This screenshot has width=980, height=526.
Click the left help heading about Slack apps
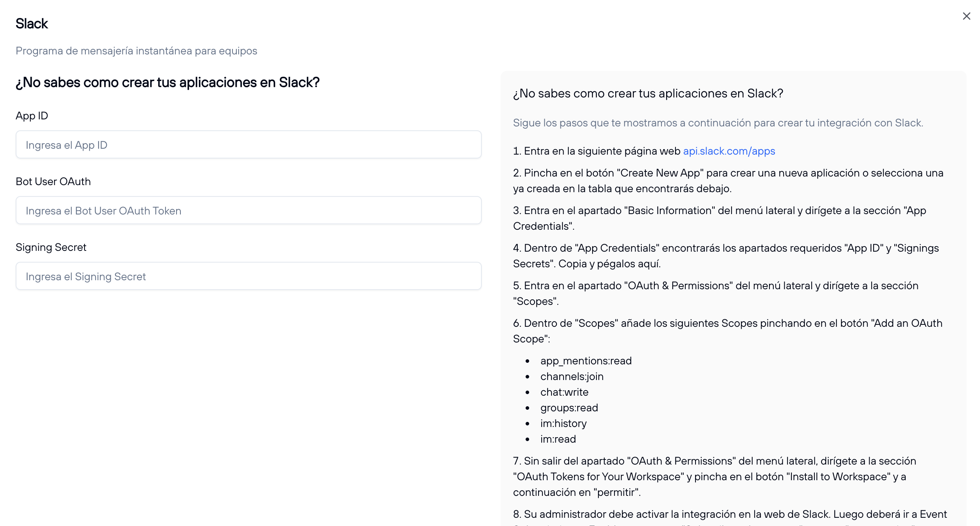168,82
